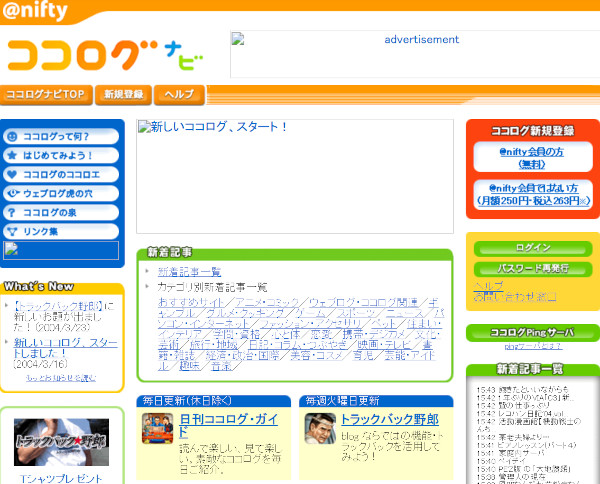The height and width of the screenshot is (484, 600).
Task: Open the もっとお知らせを読む link
Action: (x=61, y=378)
